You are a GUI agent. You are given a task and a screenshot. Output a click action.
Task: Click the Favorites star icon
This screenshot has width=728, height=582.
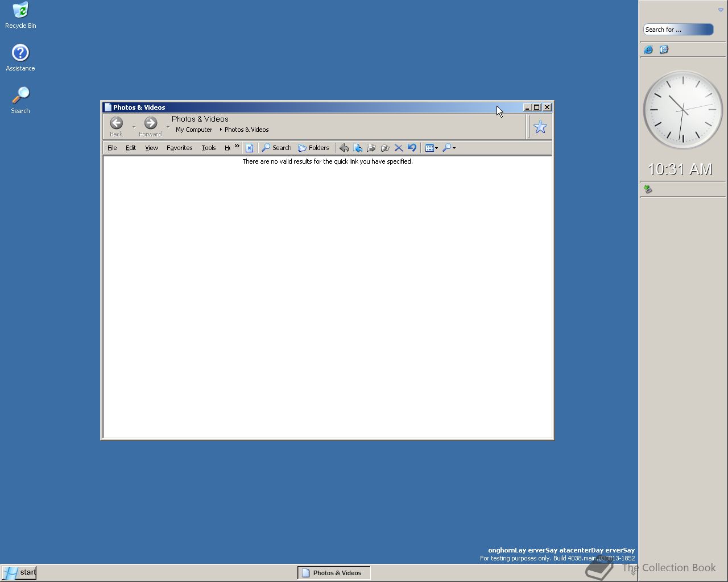540,127
